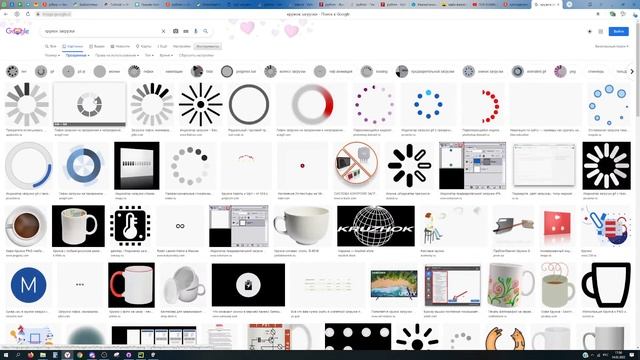640x360 pixels.
Task: Open the red dots half-circle thumbnail
Action: (x=483, y=104)
